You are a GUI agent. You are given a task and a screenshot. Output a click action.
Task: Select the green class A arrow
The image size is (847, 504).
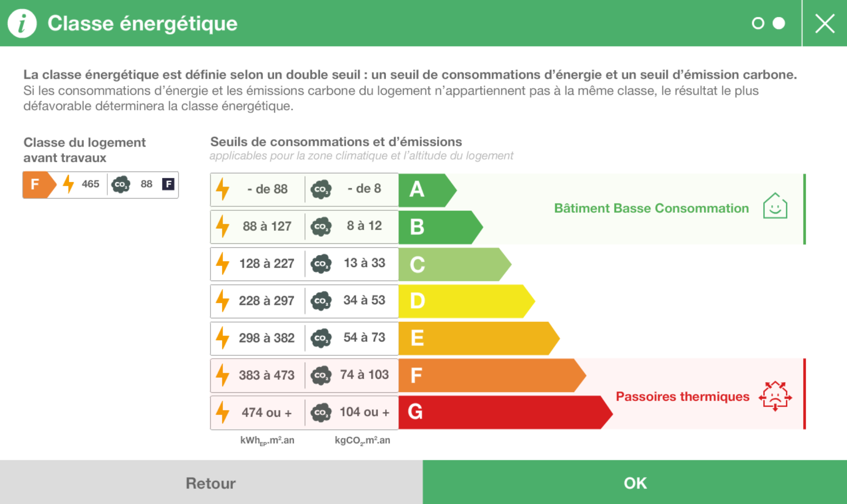point(427,190)
